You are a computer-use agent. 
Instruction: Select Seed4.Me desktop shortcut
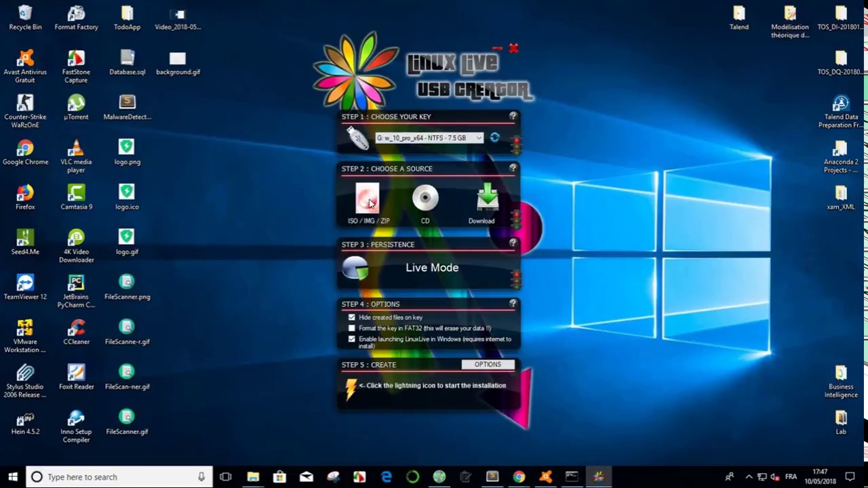tap(25, 243)
